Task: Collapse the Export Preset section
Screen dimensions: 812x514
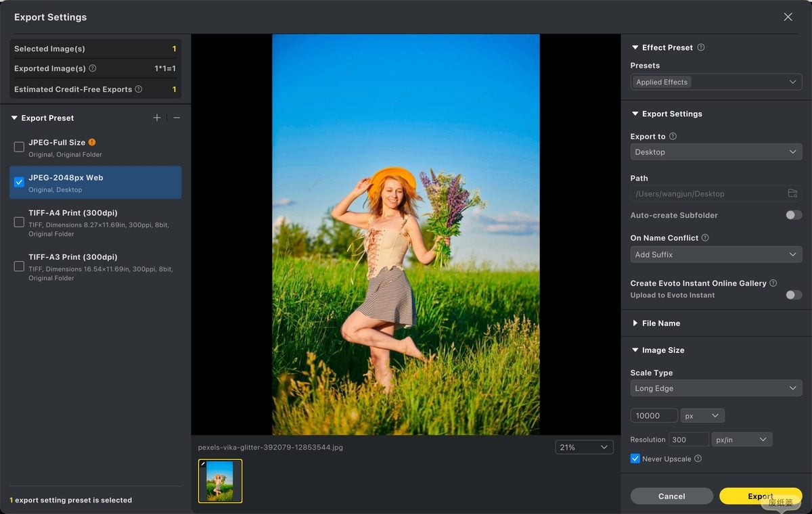Action: (x=14, y=118)
